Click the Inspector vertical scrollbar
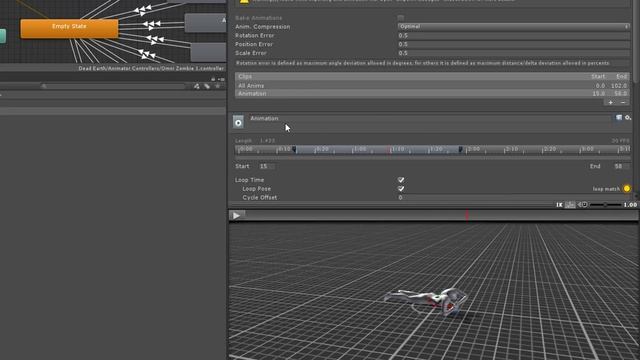Screen dimensions: 640x360 click(637, 41)
